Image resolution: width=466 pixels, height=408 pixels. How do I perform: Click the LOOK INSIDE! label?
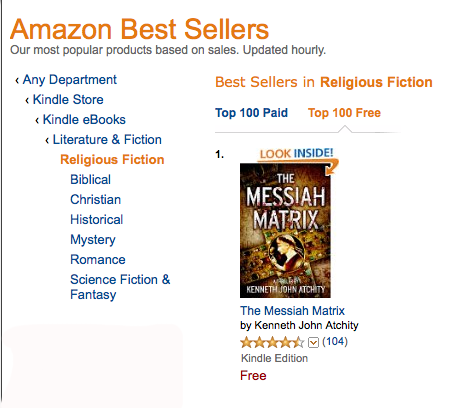[x=297, y=153]
